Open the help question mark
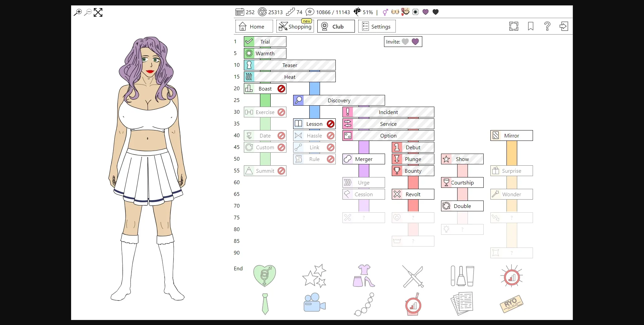The height and width of the screenshot is (325, 644). 547,26
